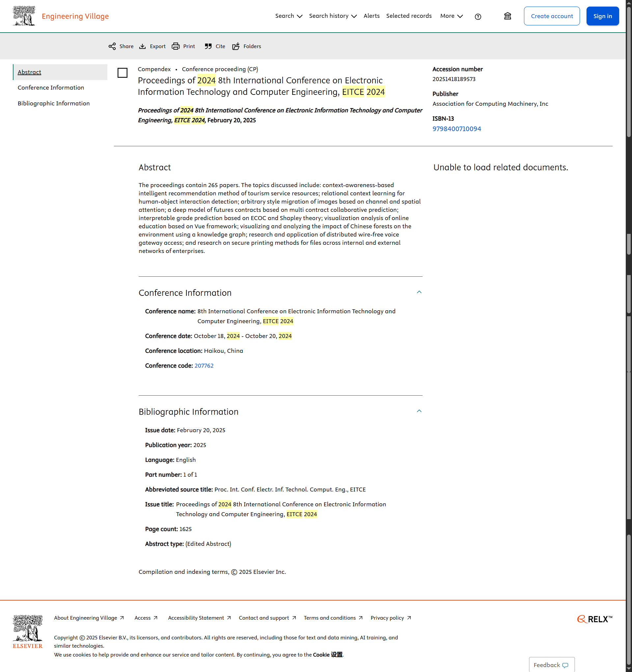This screenshot has height=672, width=632.
Task: Expand the More dropdown menu
Action: (451, 16)
